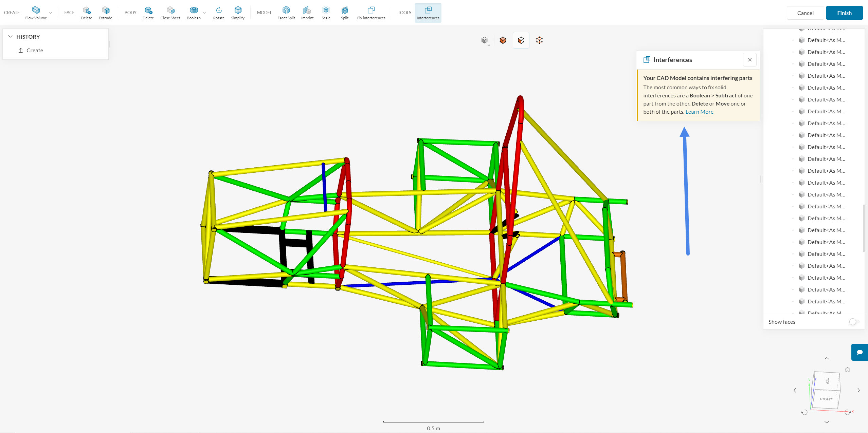Screen dimensions: 868x433
Task: Collapse the HISTORY panel chevron
Action: [10, 37]
